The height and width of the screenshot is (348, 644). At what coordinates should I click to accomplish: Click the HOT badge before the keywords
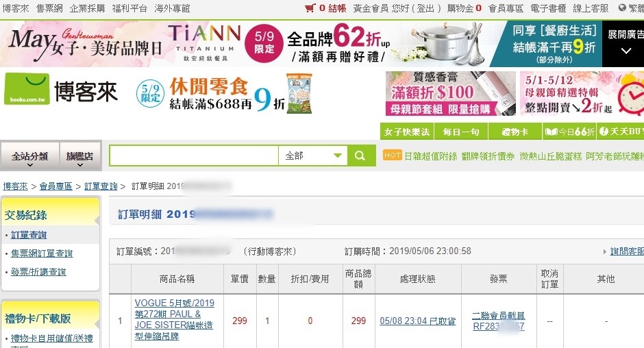point(393,156)
